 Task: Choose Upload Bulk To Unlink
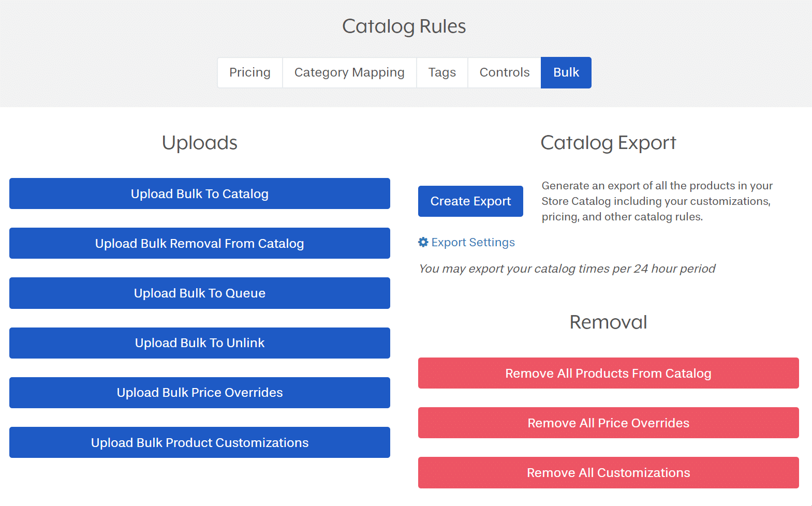[200, 343]
